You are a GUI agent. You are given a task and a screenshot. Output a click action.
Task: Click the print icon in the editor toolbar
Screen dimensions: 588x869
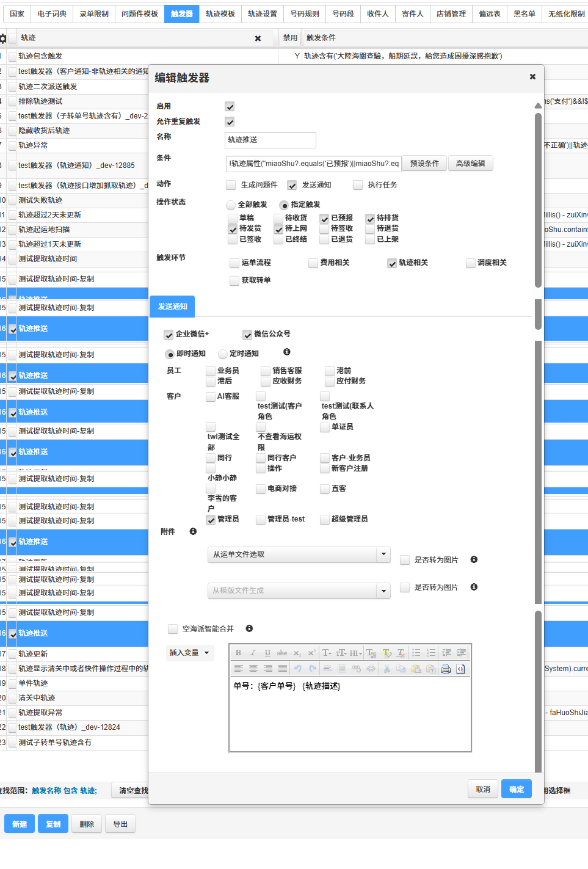tap(446, 669)
